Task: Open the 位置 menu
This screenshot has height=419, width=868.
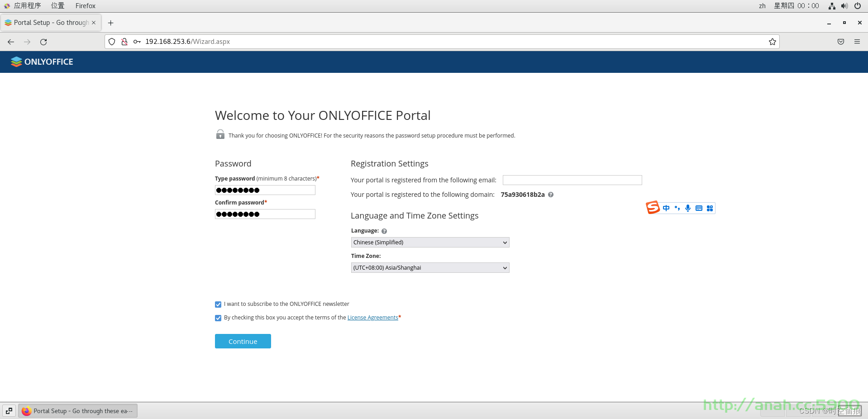Action: [x=57, y=6]
